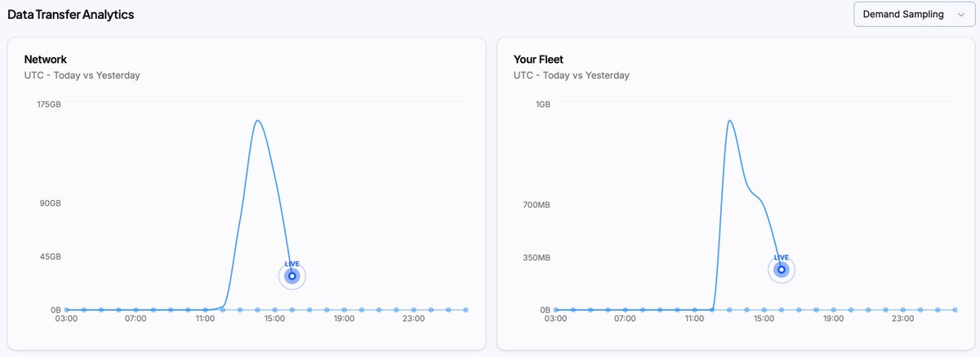The height and width of the screenshot is (357, 980).
Task: Click the LIVE marker in Network chart
Action: coord(292,275)
